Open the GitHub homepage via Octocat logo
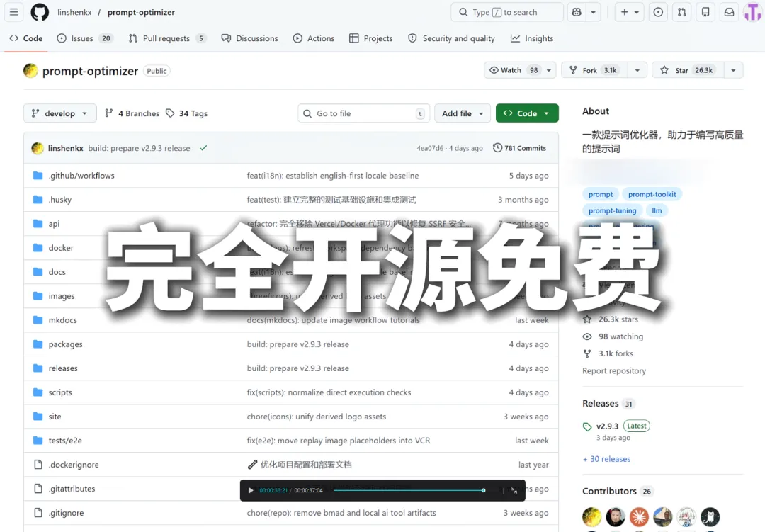The image size is (765, 532). [40, 12]
